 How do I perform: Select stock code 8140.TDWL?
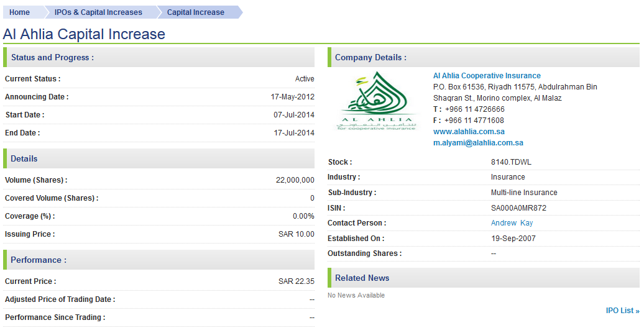(x=511, y=162)
